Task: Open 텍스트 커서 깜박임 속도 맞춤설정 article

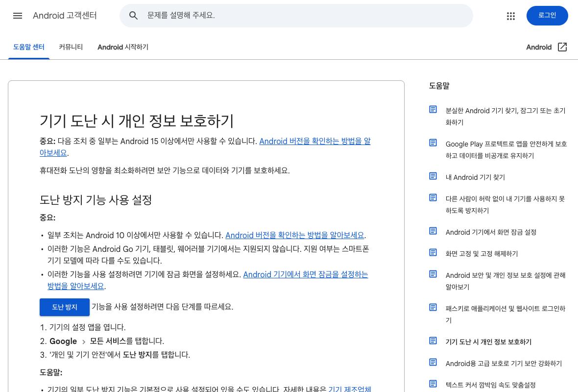Action: coord(490,385)
